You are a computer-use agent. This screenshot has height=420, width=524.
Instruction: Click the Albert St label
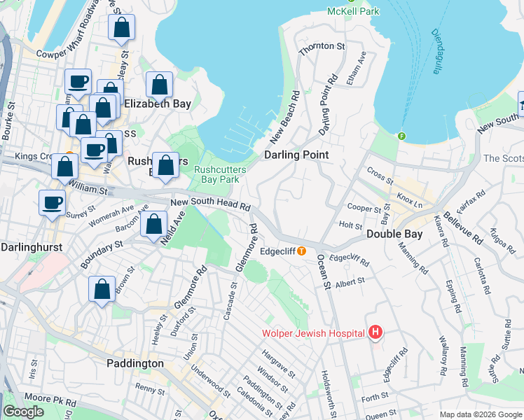coord(350,282)
